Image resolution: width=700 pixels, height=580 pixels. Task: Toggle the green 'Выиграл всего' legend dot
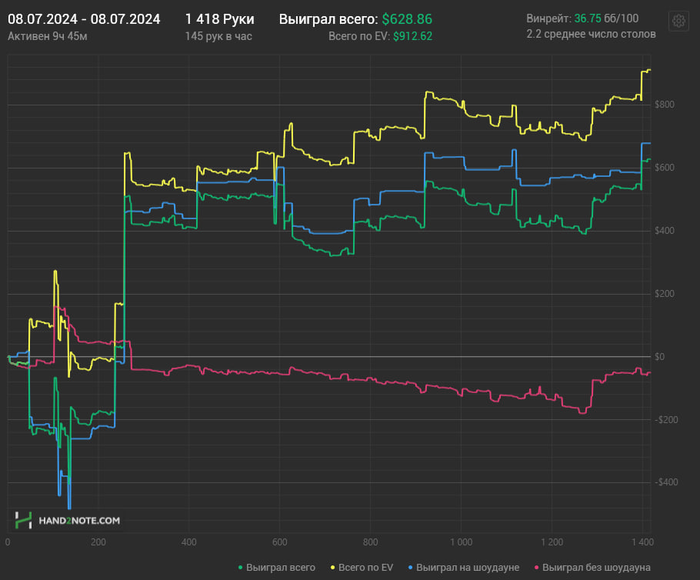[x=241, y=567]
